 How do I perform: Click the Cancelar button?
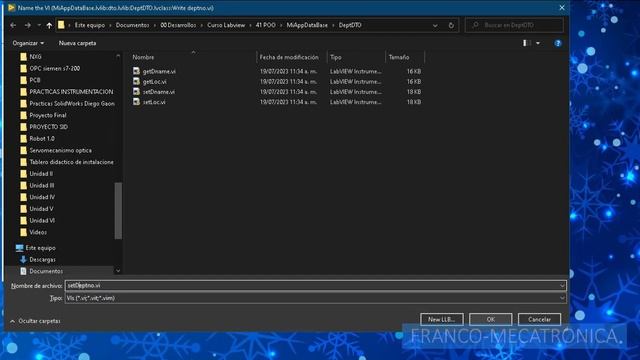click(x=539, y=319)
